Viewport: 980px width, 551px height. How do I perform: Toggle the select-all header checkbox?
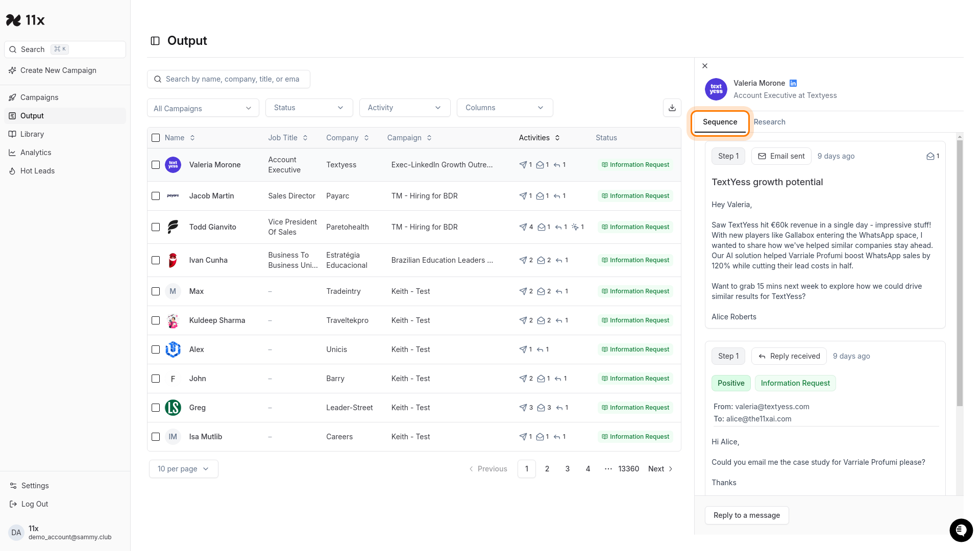click(x=156, y=138)
